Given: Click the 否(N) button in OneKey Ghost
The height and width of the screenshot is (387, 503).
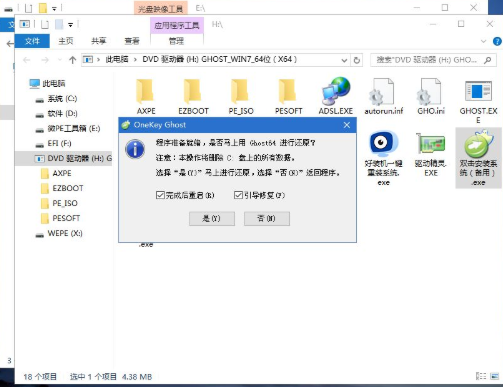Looking at the screenshot, I should click(x=267, y=218).
